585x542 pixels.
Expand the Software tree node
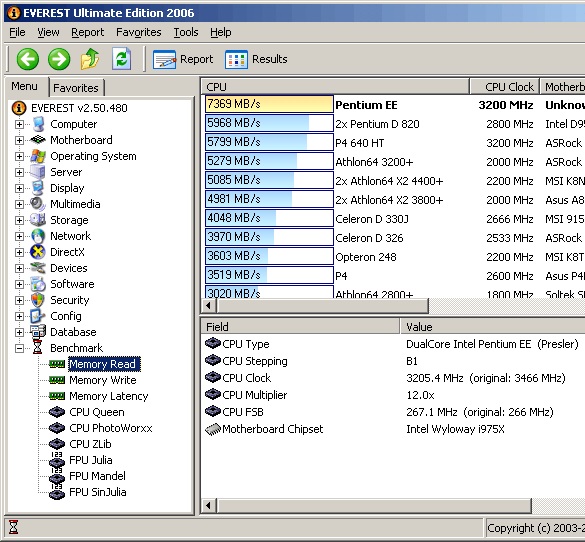[x=19, y=284]
